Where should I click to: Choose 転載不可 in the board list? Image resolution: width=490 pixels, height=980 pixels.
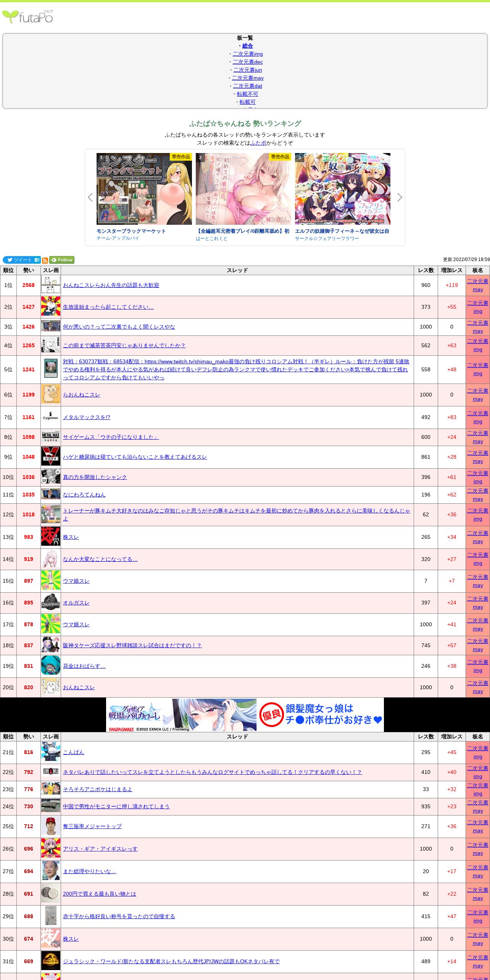(x=248, y=94)
